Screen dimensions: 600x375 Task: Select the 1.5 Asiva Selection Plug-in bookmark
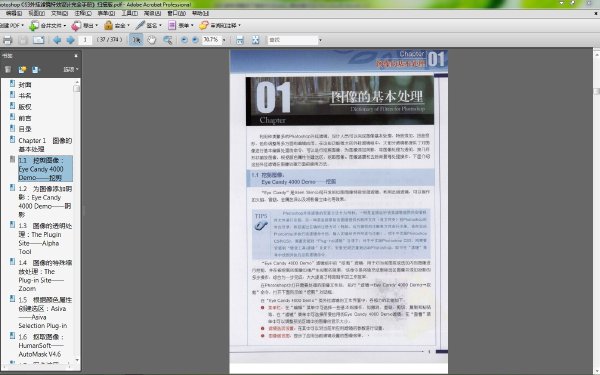45,313
